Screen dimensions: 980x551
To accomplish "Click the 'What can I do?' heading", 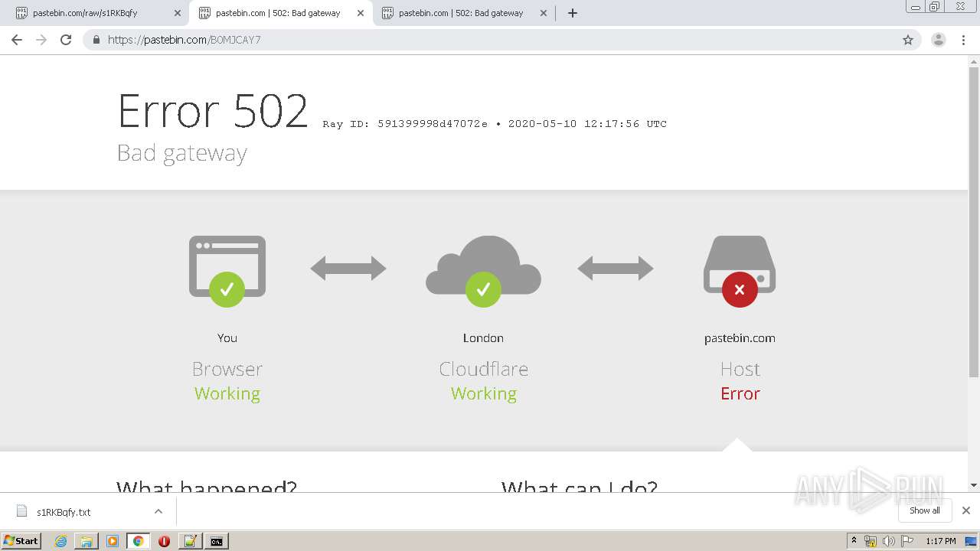I will point(580,487).
